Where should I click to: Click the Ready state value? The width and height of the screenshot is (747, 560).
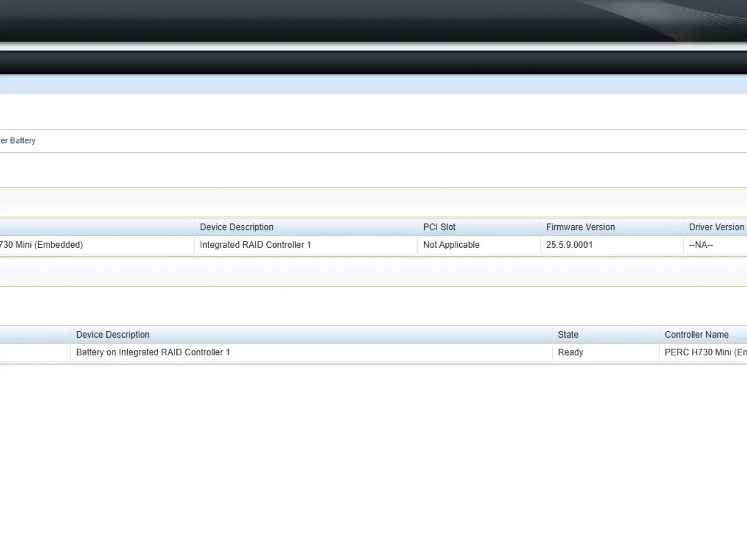(x=570, y=352)
